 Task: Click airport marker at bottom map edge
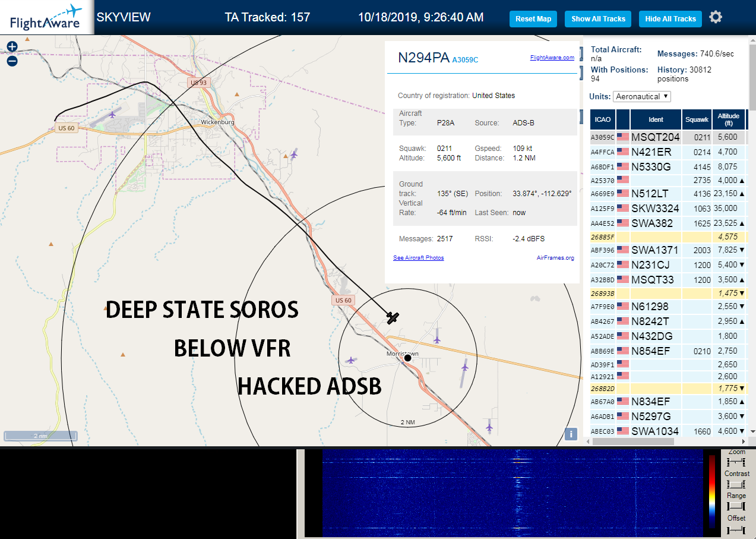489,426
